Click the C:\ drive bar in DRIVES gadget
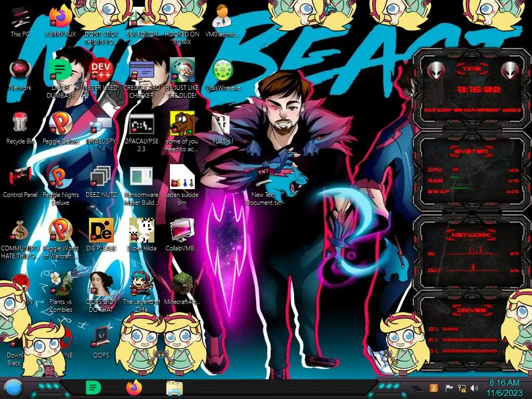532x399 pixels. click(x=450, y=329)
